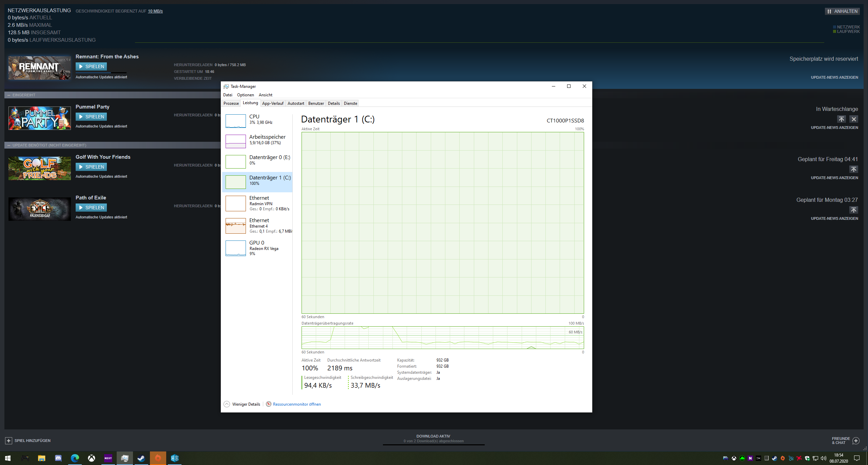Remove Pummel Party from download queue

click(x=854, y=119)
